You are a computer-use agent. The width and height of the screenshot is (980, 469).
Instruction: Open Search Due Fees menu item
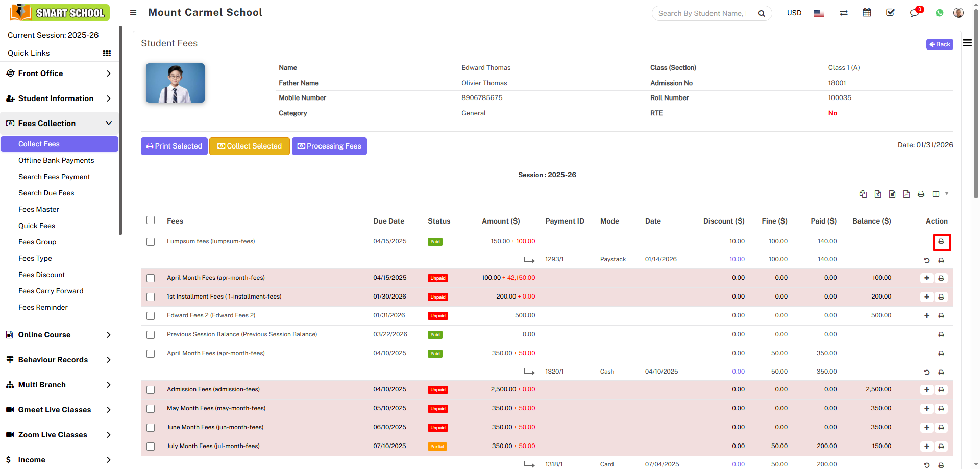[x=46, y=193]
